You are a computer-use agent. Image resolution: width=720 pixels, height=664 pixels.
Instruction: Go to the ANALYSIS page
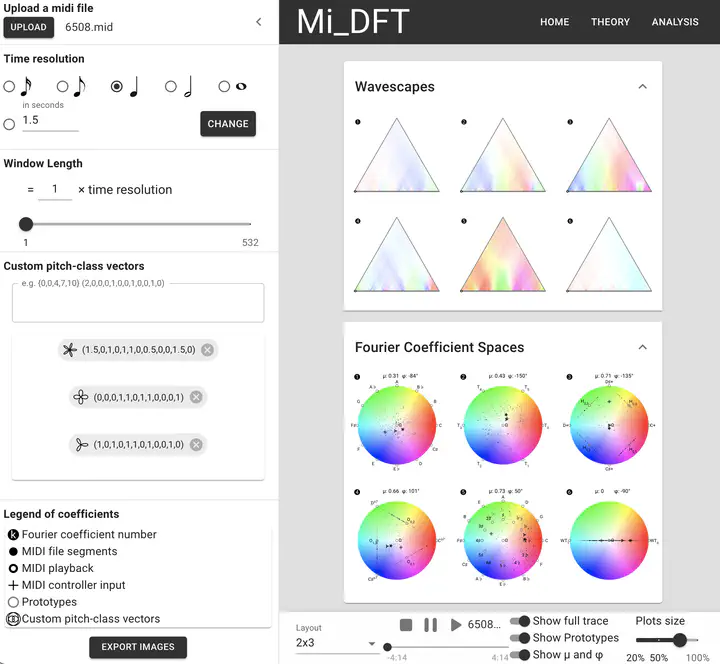pos(675,22)
